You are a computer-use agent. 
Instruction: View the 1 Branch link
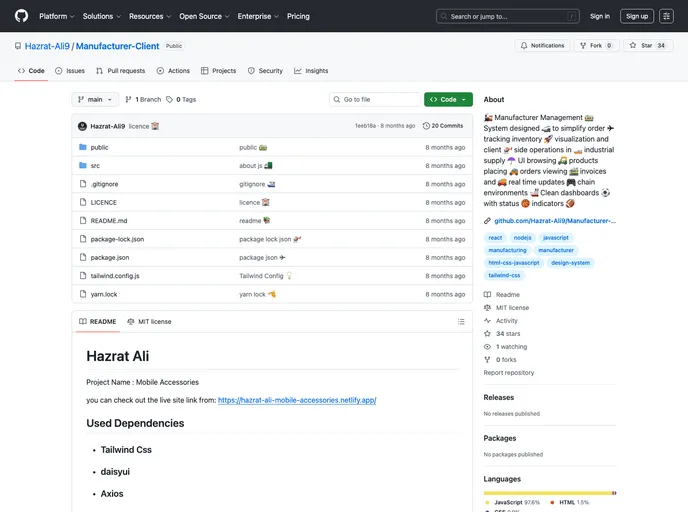tap(143, 100)
